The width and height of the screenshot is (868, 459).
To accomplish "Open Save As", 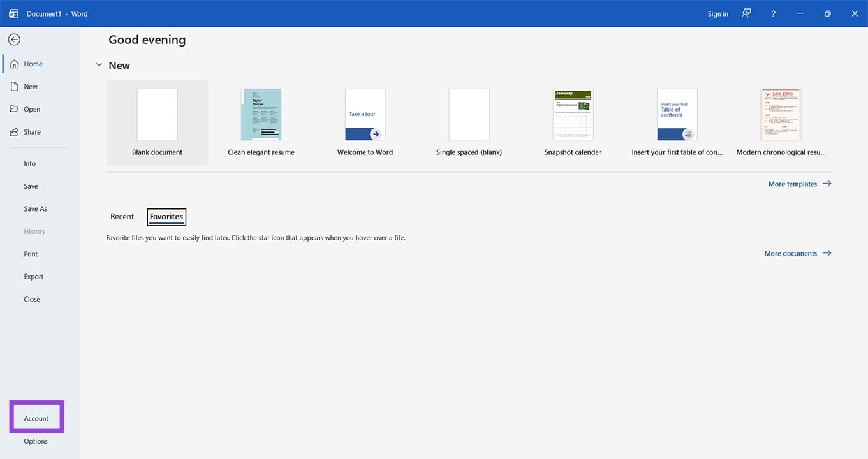I will point(35,208).
